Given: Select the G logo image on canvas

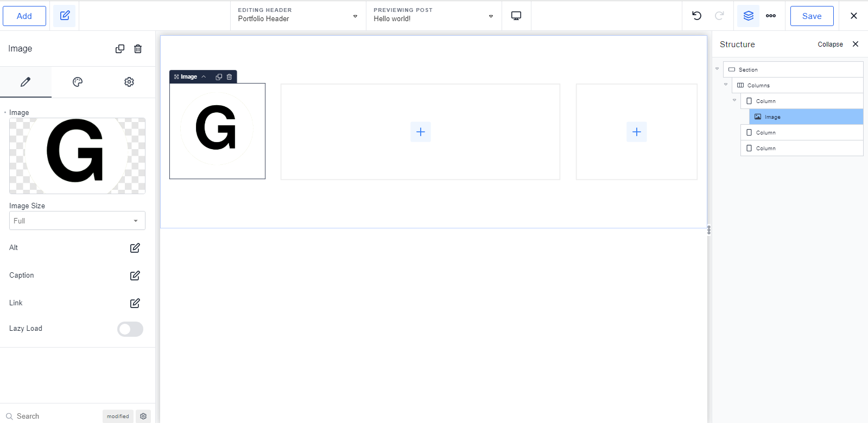Looking at the screenshot, I should (217, 131).
